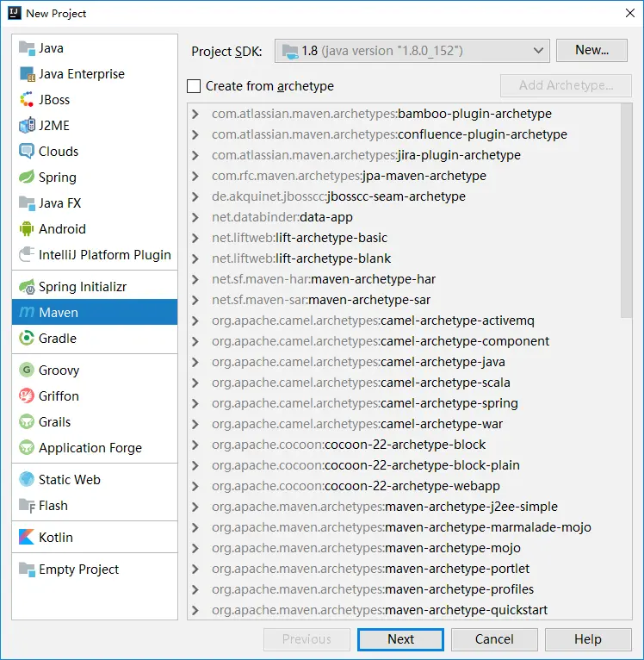Select the maven-archetype-portlet row
This screenshot has height=660, width=644.
click(404, 569)
